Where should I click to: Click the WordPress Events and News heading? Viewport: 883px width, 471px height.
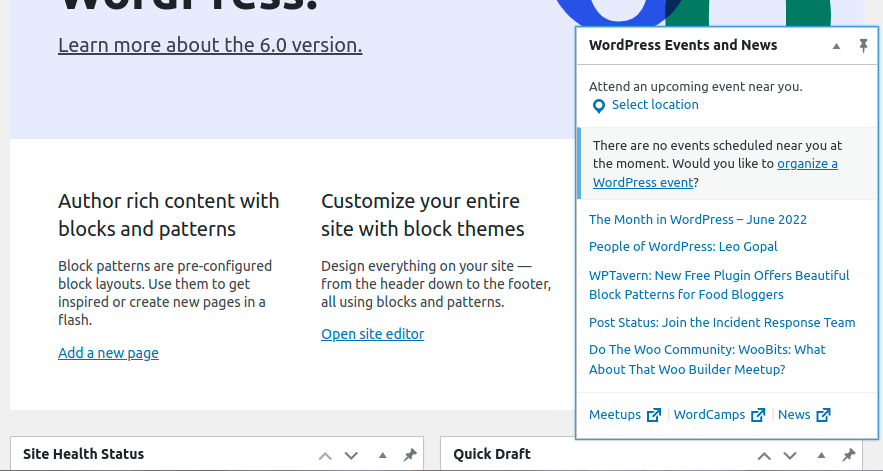(683, 46)
